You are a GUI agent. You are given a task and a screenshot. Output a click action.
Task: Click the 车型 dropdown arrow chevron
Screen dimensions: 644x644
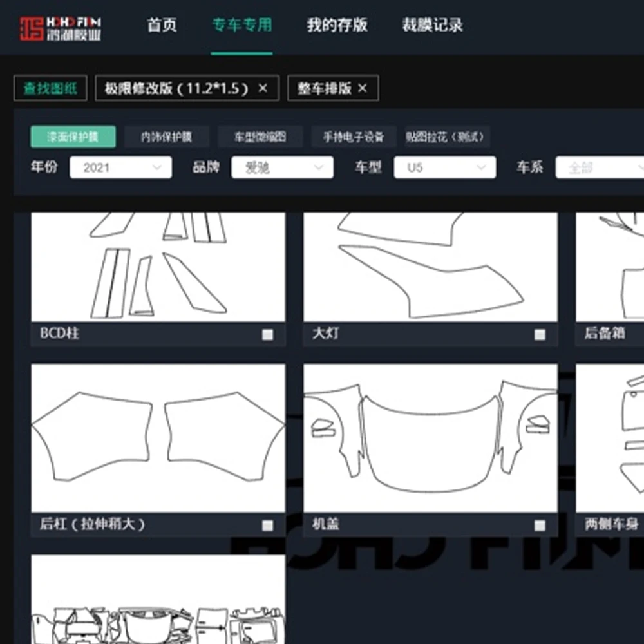[x=481, y=167]
